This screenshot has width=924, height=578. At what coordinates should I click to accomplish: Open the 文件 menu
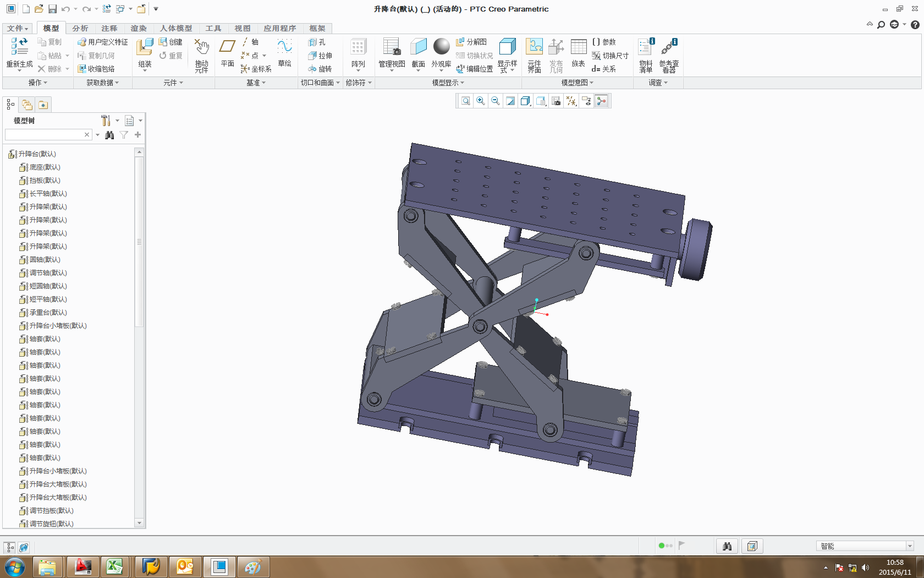[x=18, y=28]
